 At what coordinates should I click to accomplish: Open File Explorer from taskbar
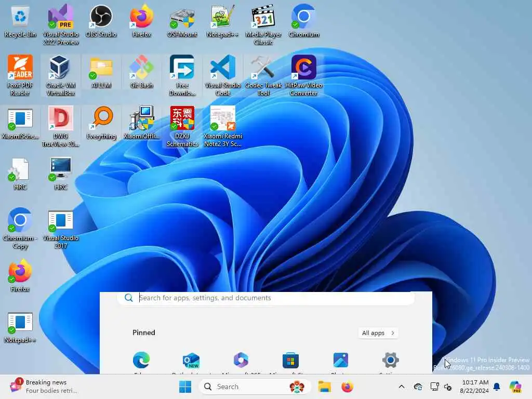coord(324,387)
